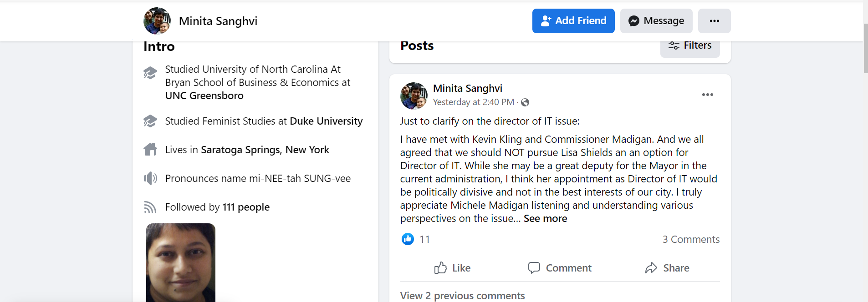Share the post using the Share button

pos(667,268)
